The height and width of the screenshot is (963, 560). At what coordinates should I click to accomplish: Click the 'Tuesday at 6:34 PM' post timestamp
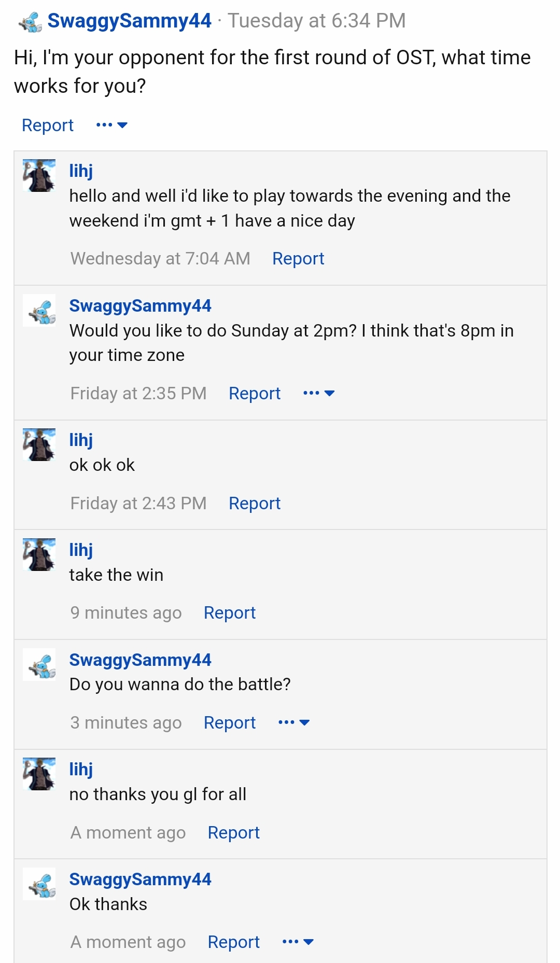point(317,21)
